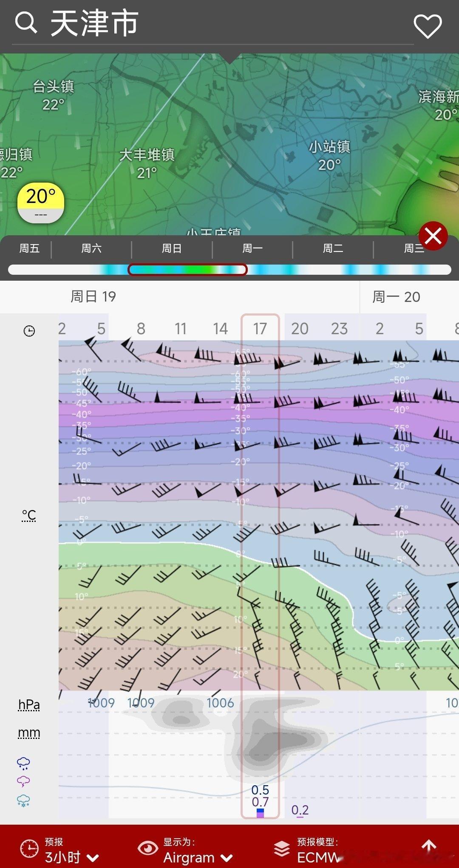
Task: Select hour 14 in the time row
Action: click(220, 329)
